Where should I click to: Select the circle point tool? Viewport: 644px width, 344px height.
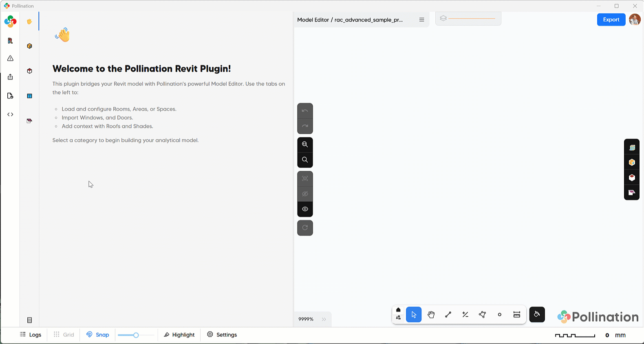(500, 315)
